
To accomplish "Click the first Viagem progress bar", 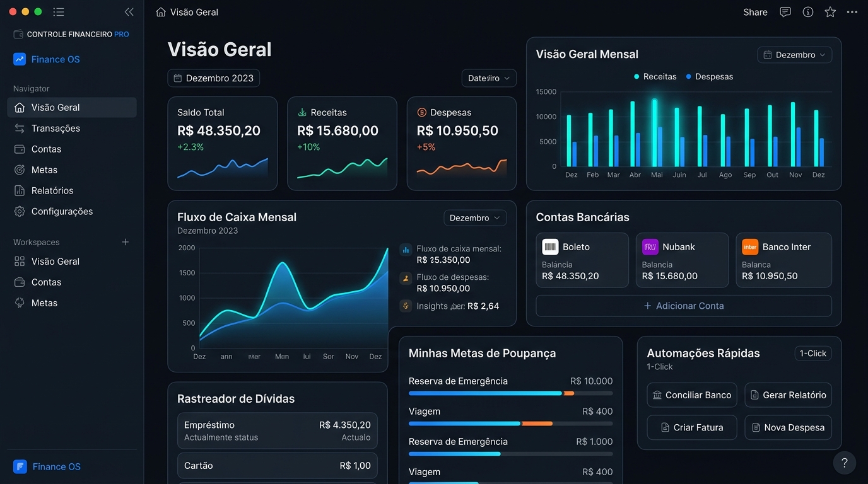I will [x=510, y=423].
